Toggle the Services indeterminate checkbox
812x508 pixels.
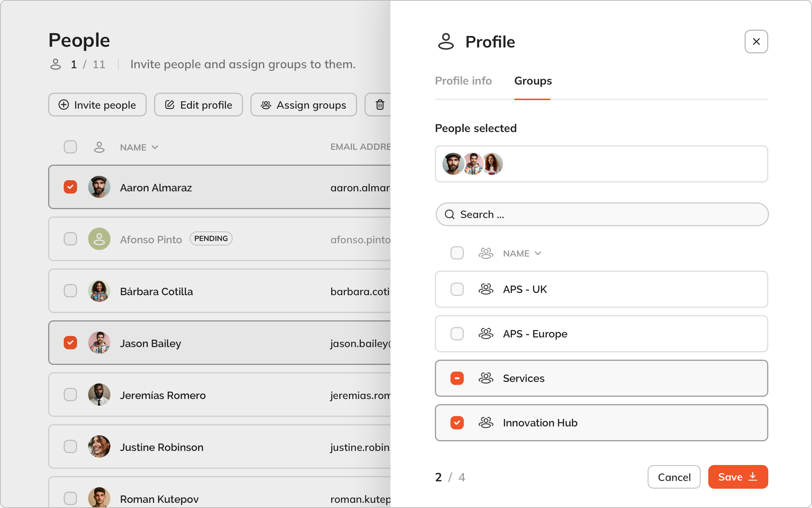[x=457, y=378]
